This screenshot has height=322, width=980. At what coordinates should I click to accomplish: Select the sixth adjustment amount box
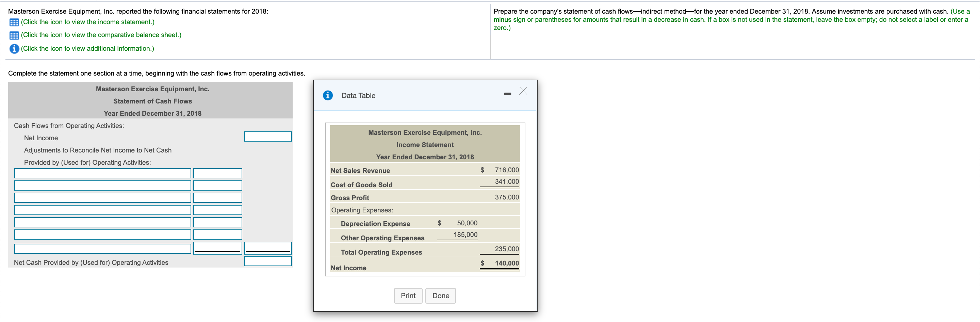click(218, 234)
